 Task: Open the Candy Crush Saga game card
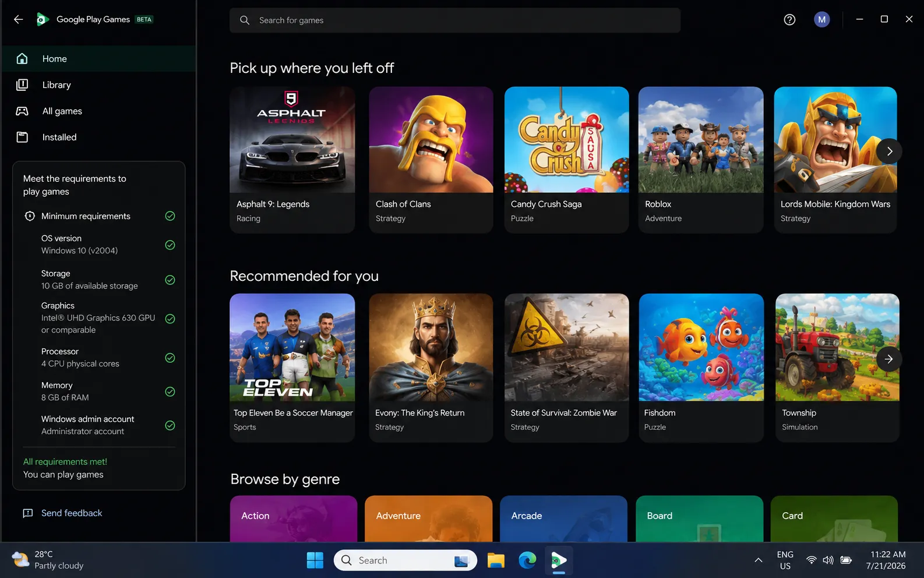[x=566, y=160]
